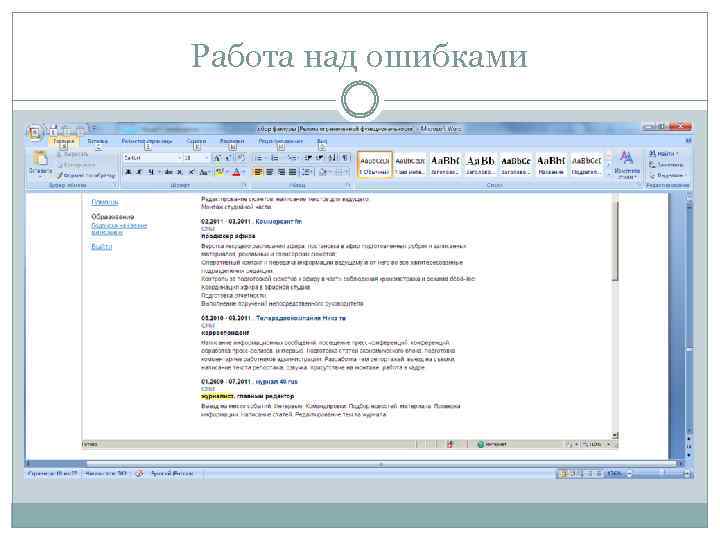Click the subscript formatting icon
This screenshot has height=540, width=720.
point(180,172)
